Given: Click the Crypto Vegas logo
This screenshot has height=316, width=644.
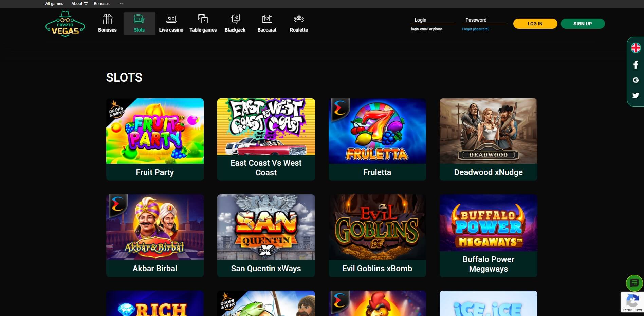Looking at the screenshot, I should [65, 24].
